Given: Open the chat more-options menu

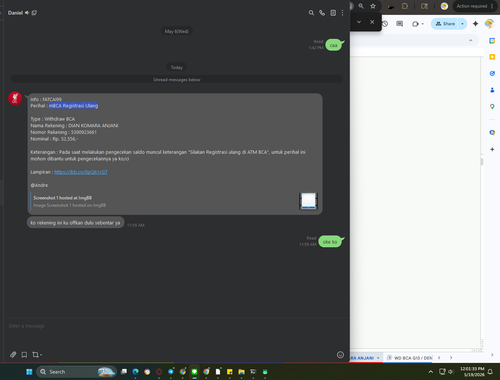Looking at the screenshot, I should pos(342,13).
